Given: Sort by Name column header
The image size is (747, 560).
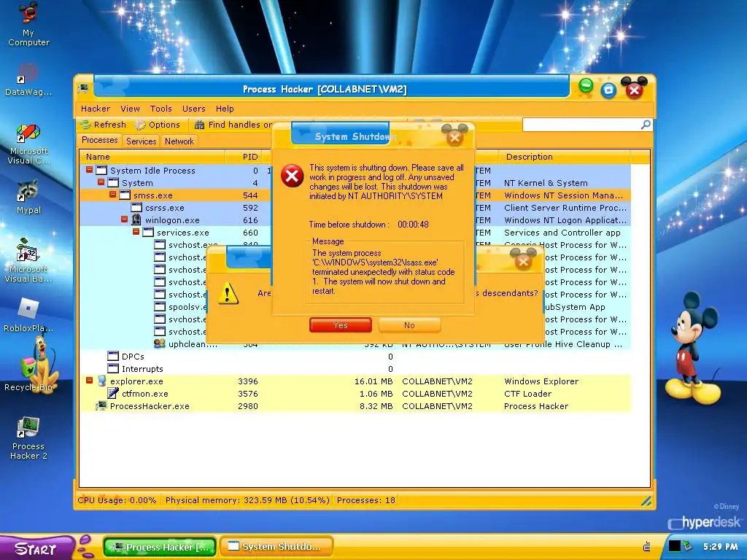Looking at the screenshot, I should [152, 157].
